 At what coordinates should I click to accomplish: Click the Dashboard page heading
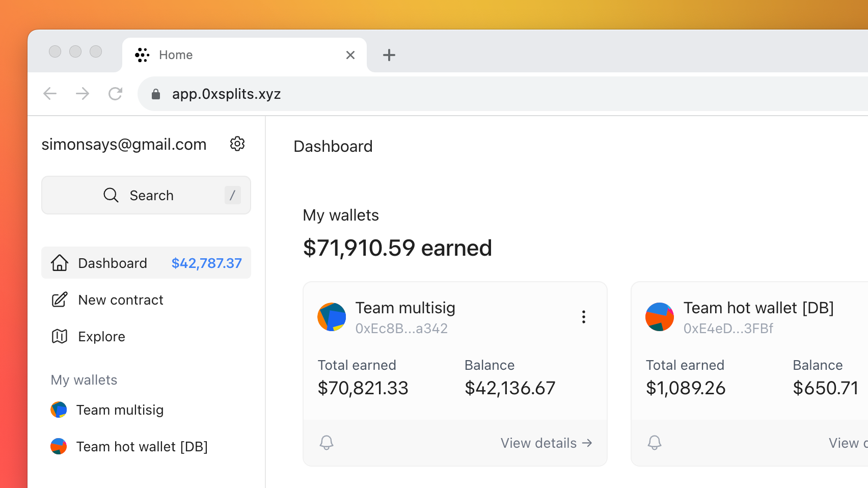pos(333,147)
